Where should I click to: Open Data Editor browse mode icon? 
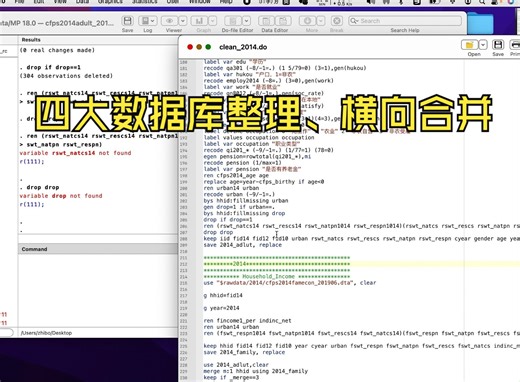click(283, 21)
